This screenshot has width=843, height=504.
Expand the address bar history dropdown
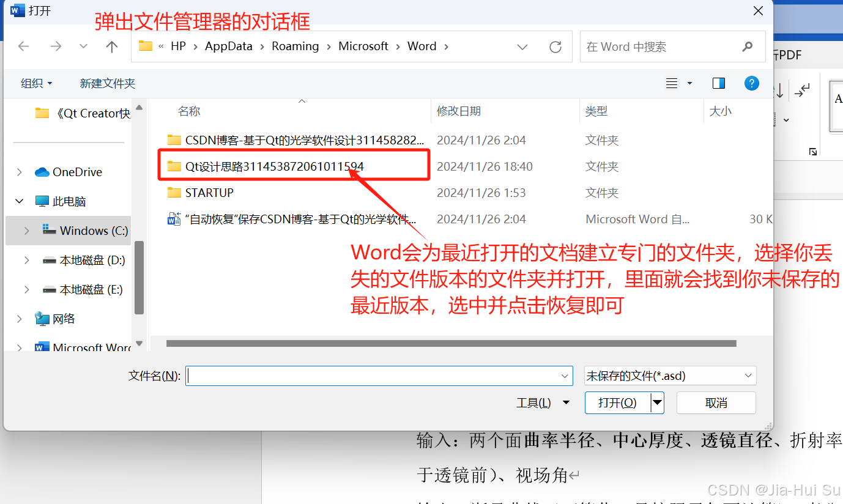click(x=522, y=46)
